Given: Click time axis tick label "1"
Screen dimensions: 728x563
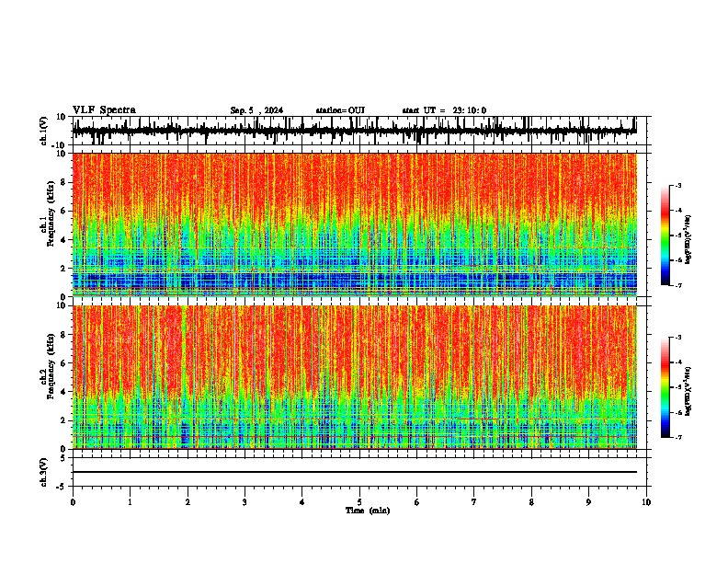Looking at the screenshot, I should (130, 502).
